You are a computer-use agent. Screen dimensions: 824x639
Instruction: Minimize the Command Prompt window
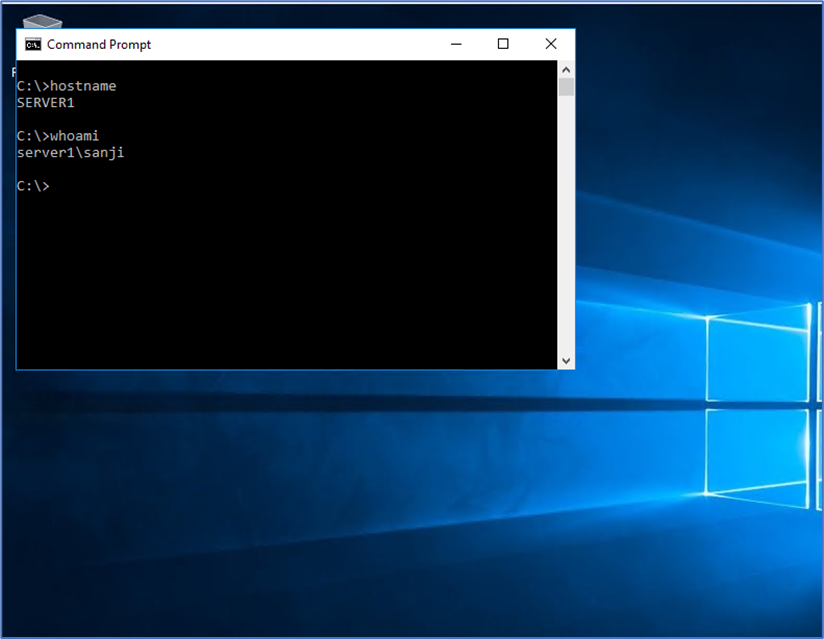456,44
